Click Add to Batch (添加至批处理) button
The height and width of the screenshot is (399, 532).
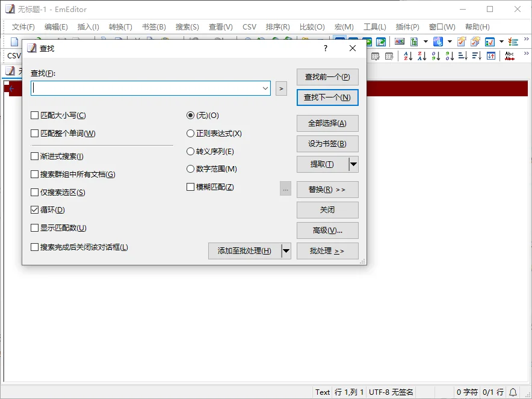244,251
